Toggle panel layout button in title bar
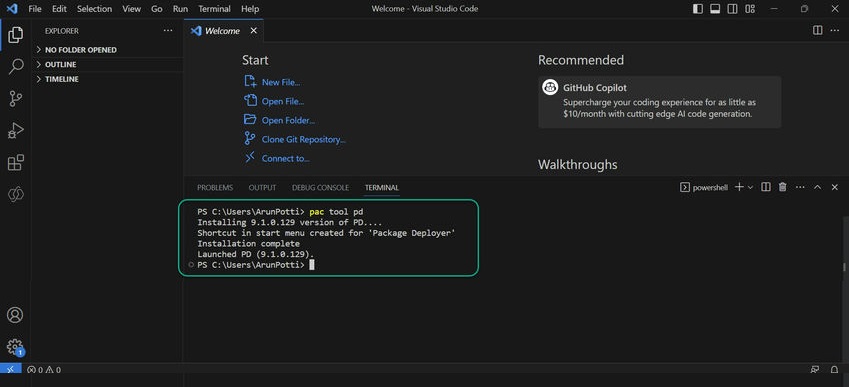Image resolution: width=849 pixels, height=387 pixels. [x=715, y=9]
